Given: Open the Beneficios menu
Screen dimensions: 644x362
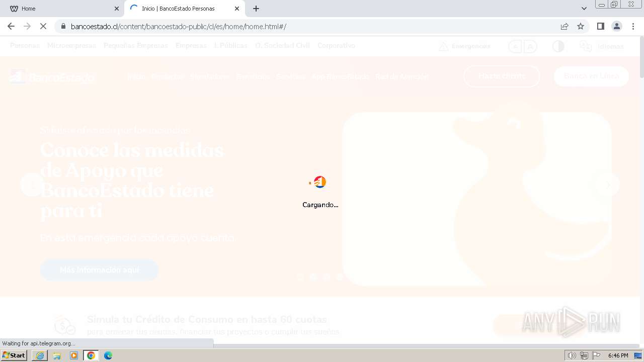Looking at the screenshot, I should pos(253,76).
